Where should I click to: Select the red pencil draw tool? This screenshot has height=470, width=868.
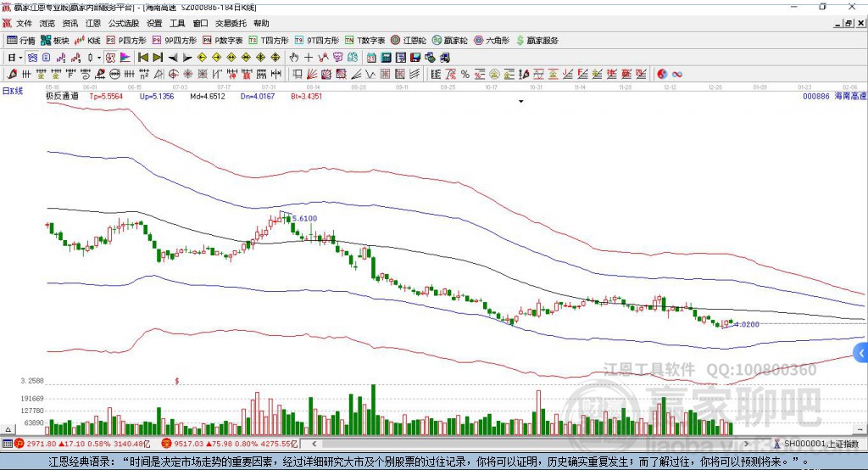12,75
